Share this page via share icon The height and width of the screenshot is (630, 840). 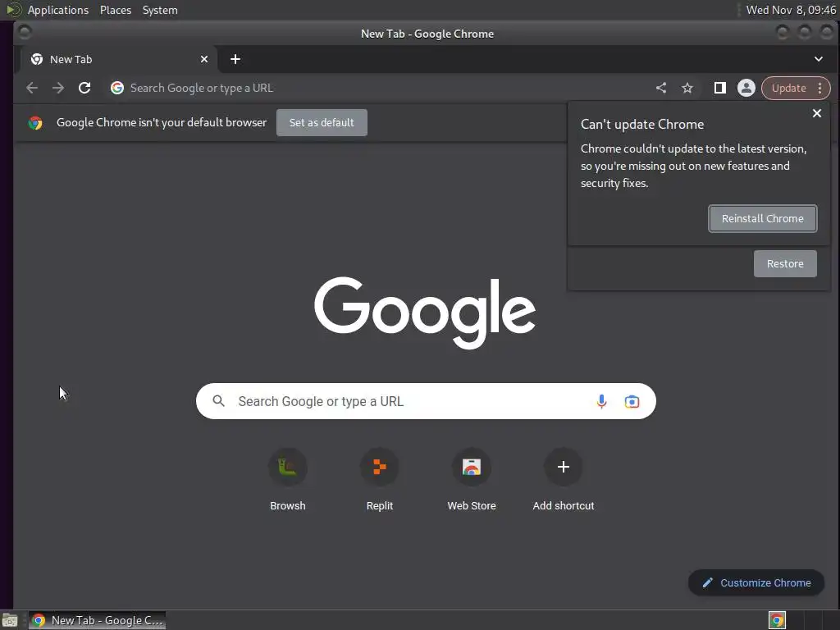(x=661, y=88)
